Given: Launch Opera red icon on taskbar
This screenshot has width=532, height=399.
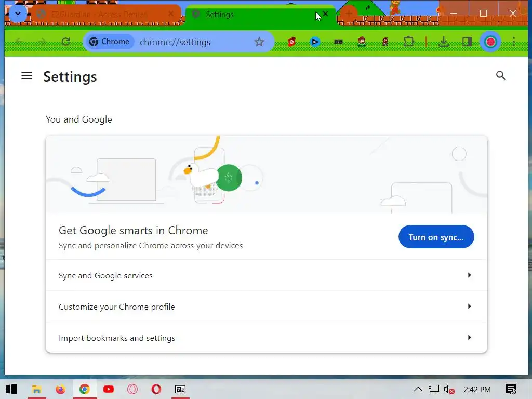Looking at the screenshot, I should (x=156, y=389).
